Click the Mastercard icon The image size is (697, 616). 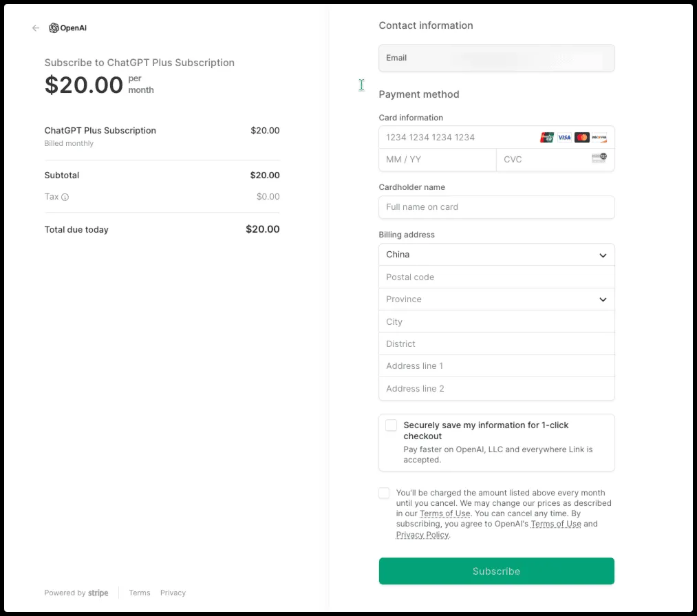point(582,138)
